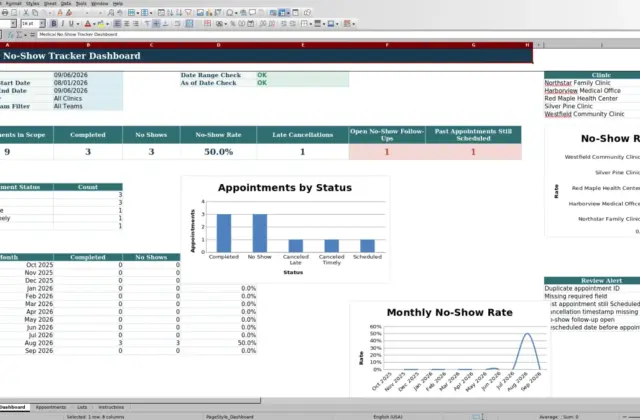Click the border color swatch icon
640x420 pixels.
coord(331,24)
